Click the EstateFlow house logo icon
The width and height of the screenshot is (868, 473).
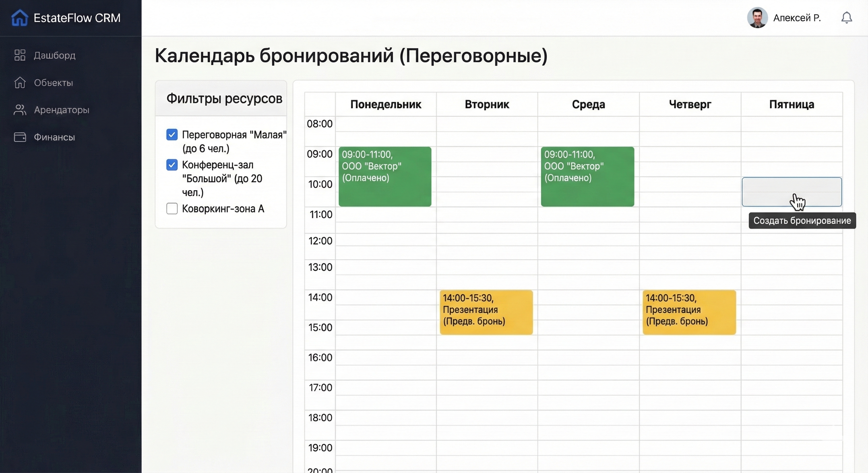pos(19,18)
